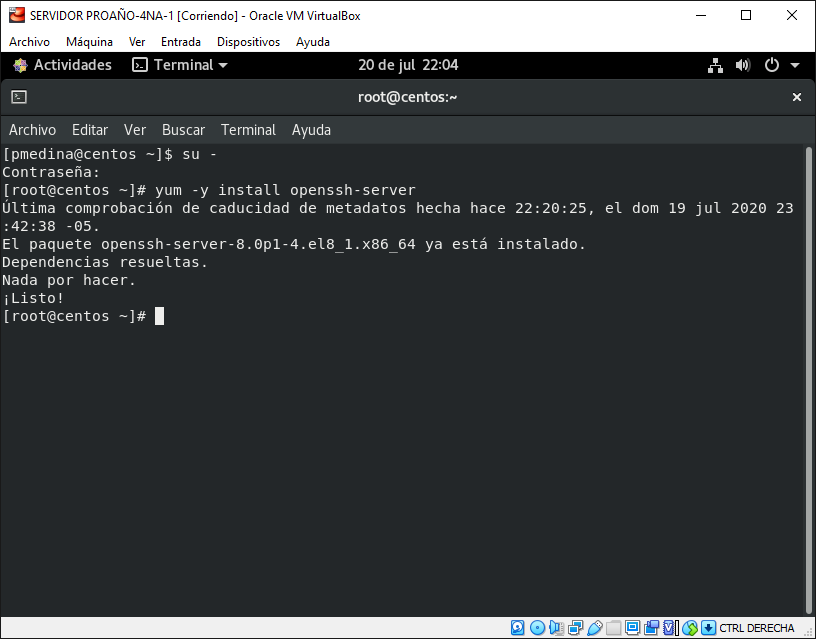Toggle the network indicator in the top panel
Image resolution: width=816 pixels, height=639 pixels.
pyautogui.click(x=715, y=64)
